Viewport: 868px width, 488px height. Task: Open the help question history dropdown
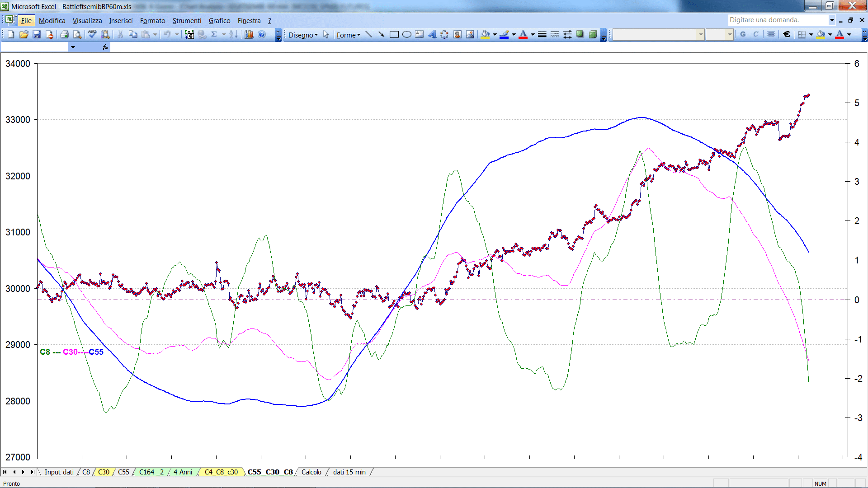(x=831, y=20)
